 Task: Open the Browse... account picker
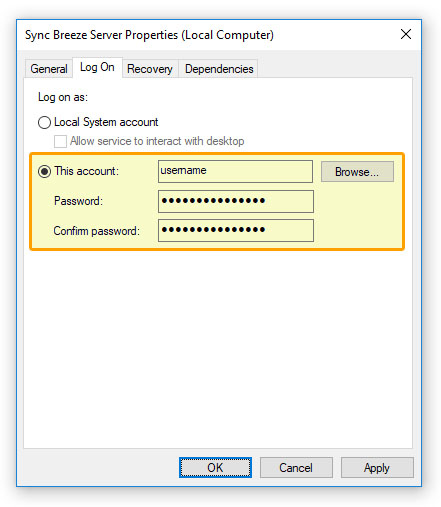pyautogui.click(x=357, y=172)
